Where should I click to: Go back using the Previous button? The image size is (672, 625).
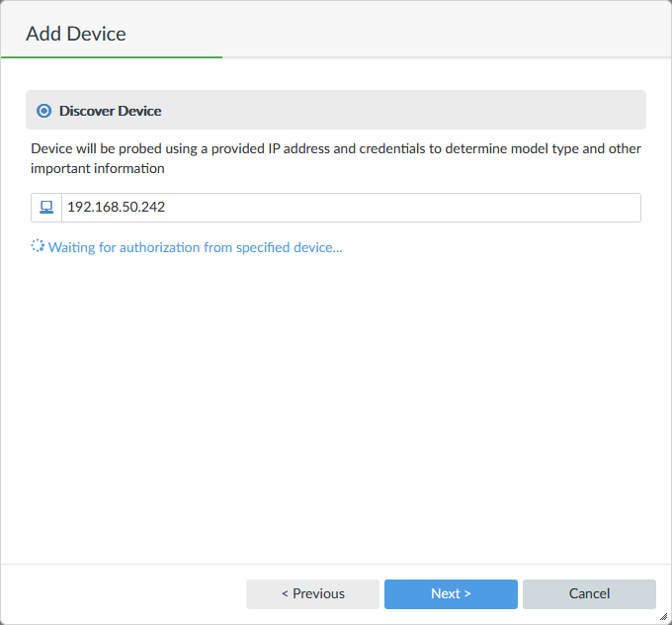(312, 594)
